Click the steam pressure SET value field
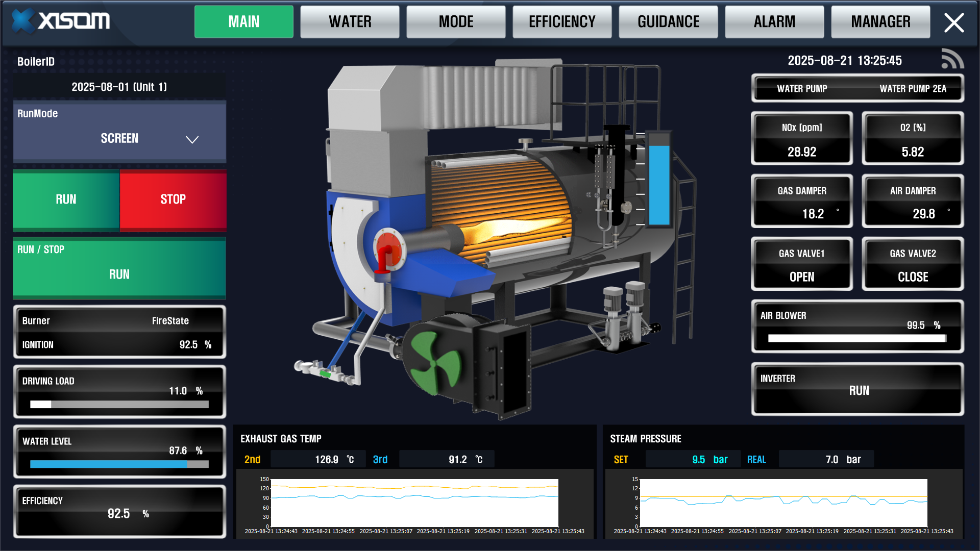 click(x=693, y=459)
